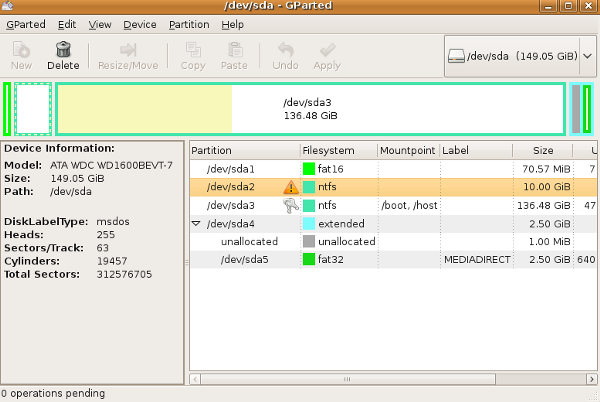Screen dimensions: 600x402
Task: Click the /boot, /host mountpoint cell
Action: pyautogui.click(x=409, y=205)
